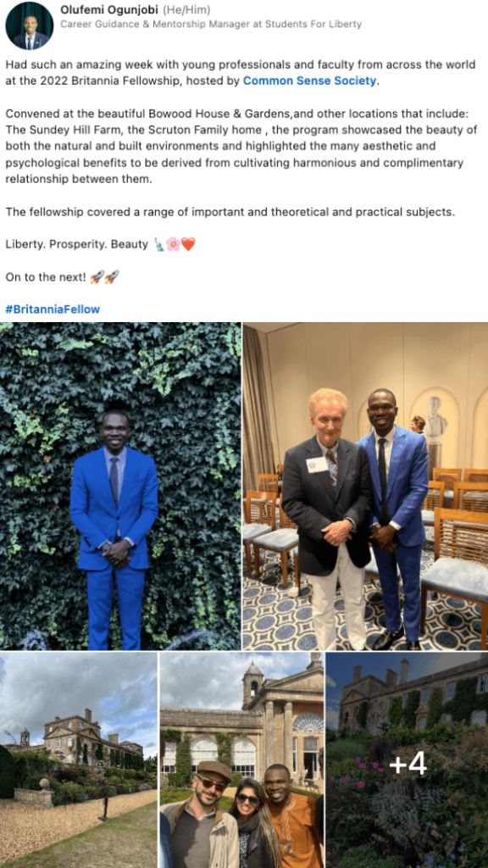Open the ivy wall blue suit photo
The image size is (488, 868).
(x=120, y=486)
